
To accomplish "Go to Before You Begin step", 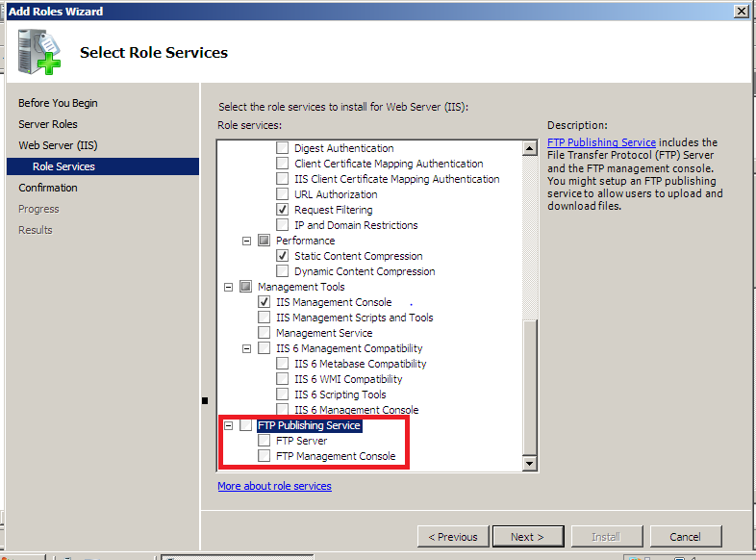I will point(58,103).
